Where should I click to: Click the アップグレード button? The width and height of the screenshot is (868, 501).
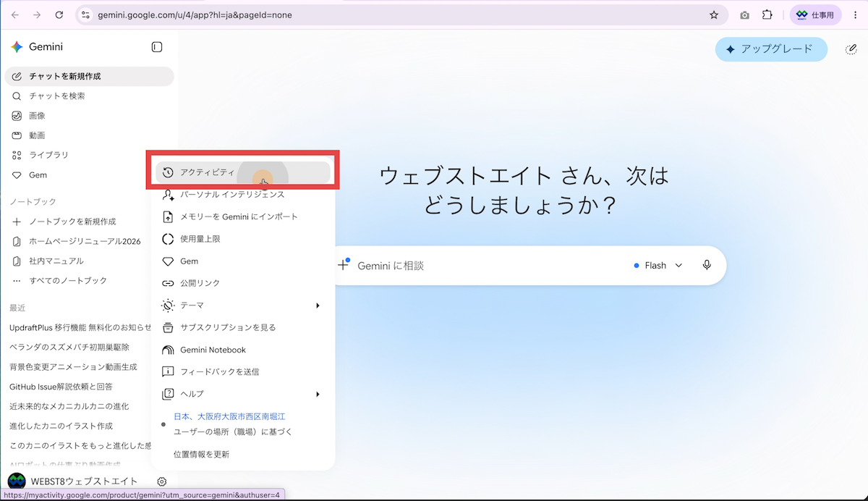771,49
